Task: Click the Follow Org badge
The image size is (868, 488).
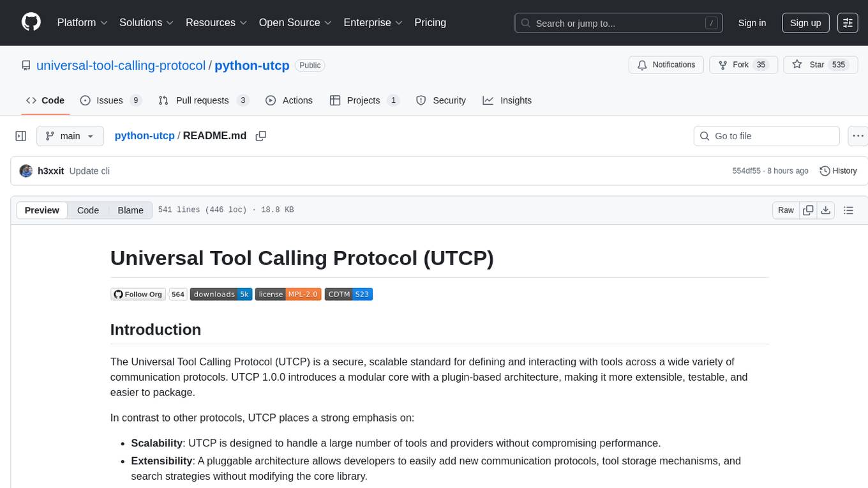Action: pos(138,294)
